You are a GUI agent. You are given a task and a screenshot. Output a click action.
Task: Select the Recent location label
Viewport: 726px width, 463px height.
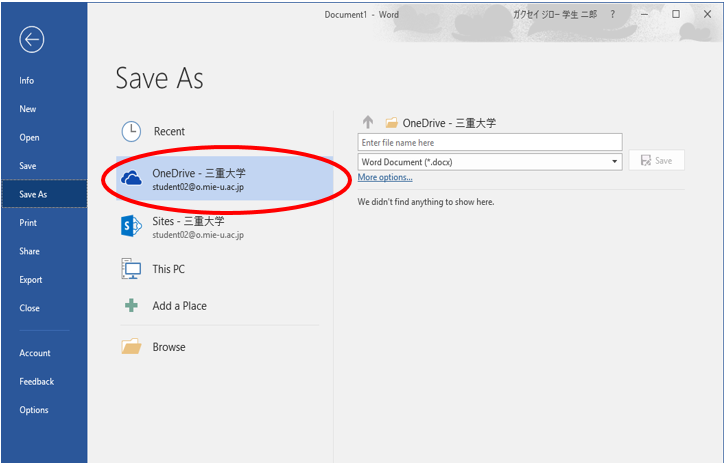(169, 131)
